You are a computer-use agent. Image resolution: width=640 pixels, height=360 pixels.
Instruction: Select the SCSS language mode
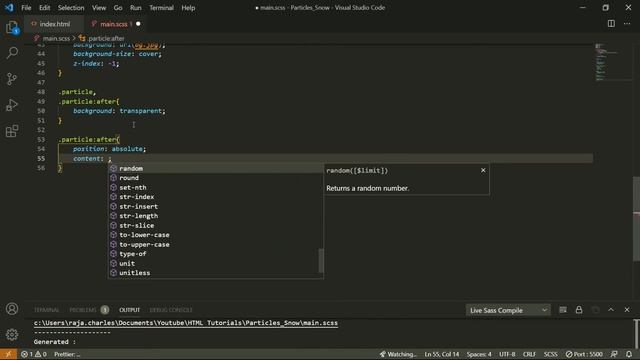point(551,354)
